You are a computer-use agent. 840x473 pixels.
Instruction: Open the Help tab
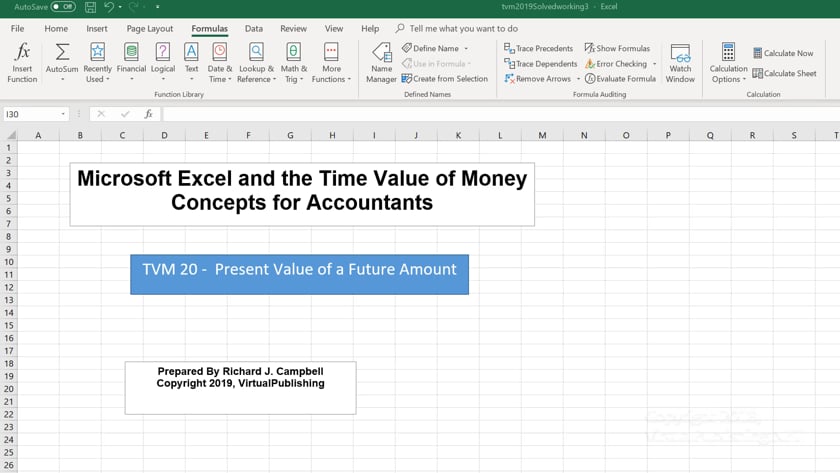370,28
